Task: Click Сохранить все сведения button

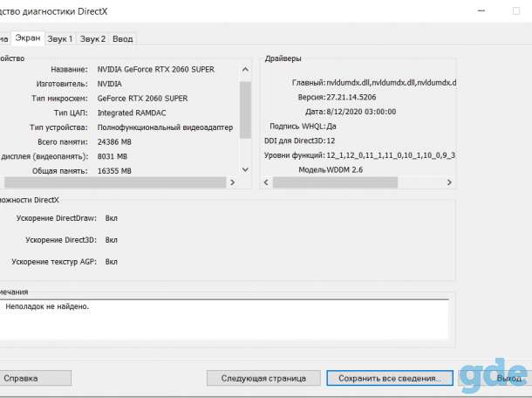Action: click(390, 378)
